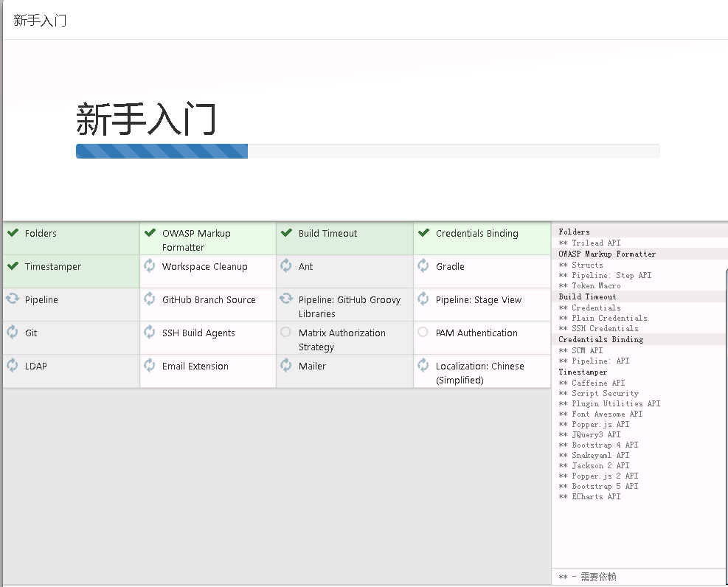
Task: Click the checkmark beside OWASP Markup Formatter
Action: coord(150,233)
